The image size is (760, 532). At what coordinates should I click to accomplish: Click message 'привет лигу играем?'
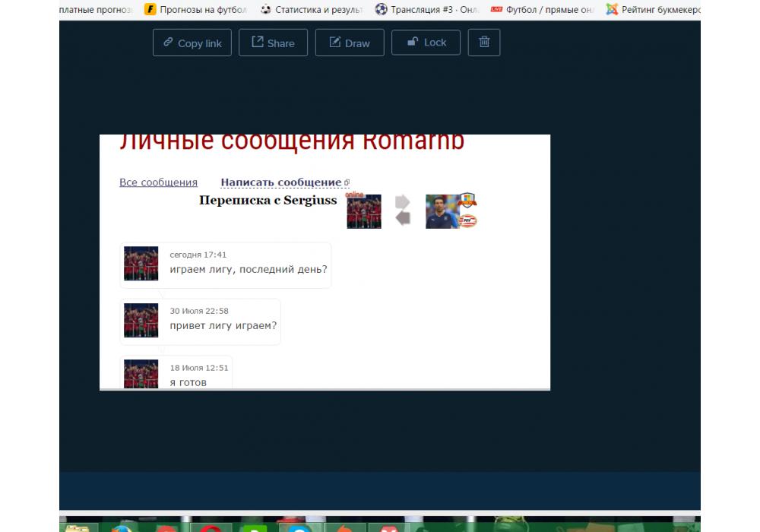[x=223, y=325]
